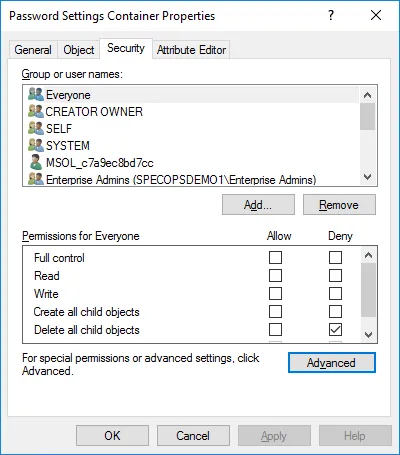Click the permissions list scroll-down arrow

click(x=368, y=334)
